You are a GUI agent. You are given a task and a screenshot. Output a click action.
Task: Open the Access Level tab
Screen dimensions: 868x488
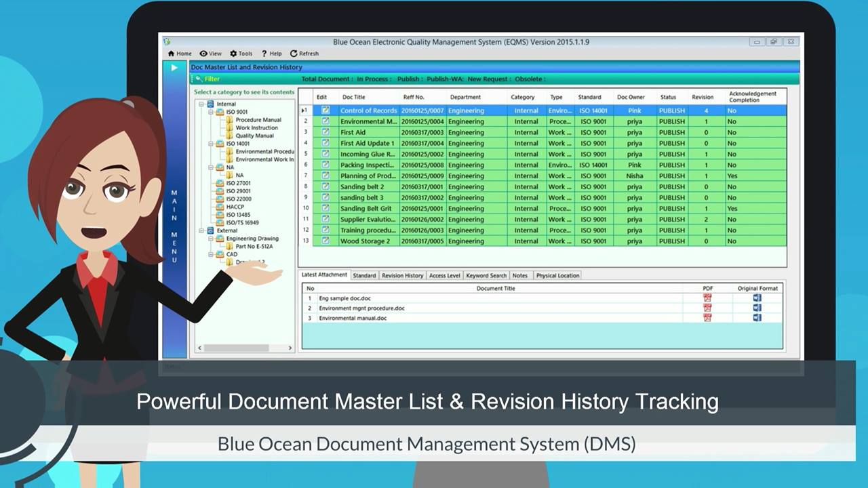click(x=445, y=276)
